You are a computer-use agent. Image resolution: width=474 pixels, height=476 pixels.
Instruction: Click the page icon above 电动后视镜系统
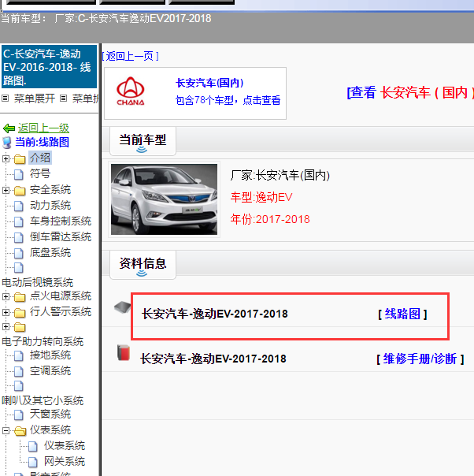[19, 268]
